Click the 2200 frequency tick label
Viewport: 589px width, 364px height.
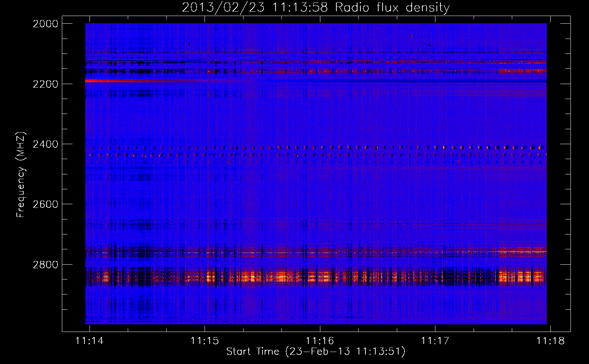(x=45, y=84)
